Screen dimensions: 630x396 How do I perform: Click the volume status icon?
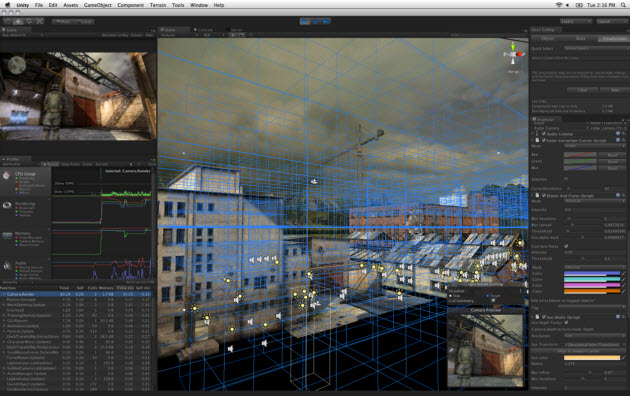(x=567, y=5)
